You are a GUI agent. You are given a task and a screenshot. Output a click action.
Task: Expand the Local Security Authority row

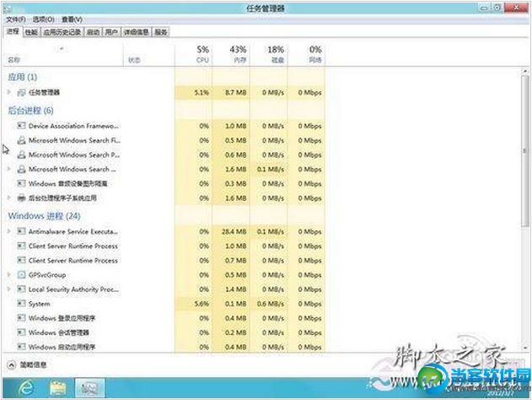(9, 289)
